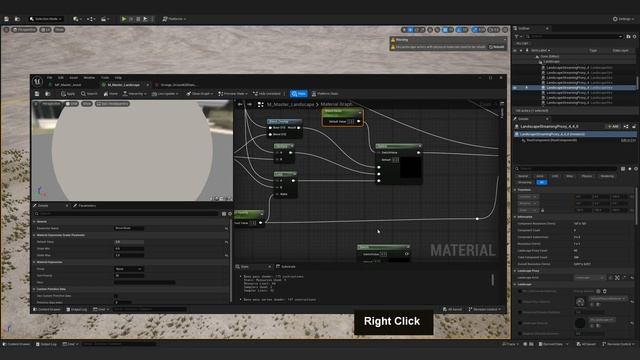Open Asset menu in material editor

[x=73, y=78]
